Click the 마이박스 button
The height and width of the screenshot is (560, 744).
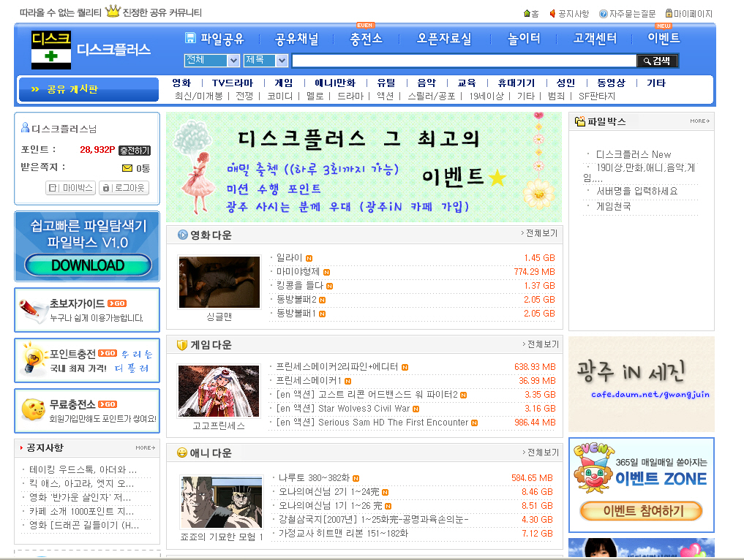pyautogui.click(x=71, y=188)
